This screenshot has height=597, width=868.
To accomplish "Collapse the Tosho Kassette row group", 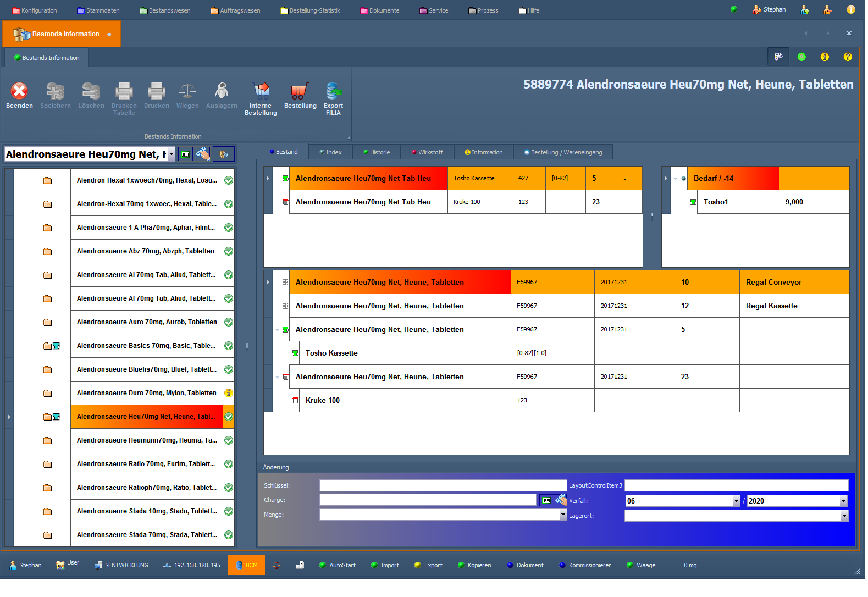I will (x=277, y=330).
